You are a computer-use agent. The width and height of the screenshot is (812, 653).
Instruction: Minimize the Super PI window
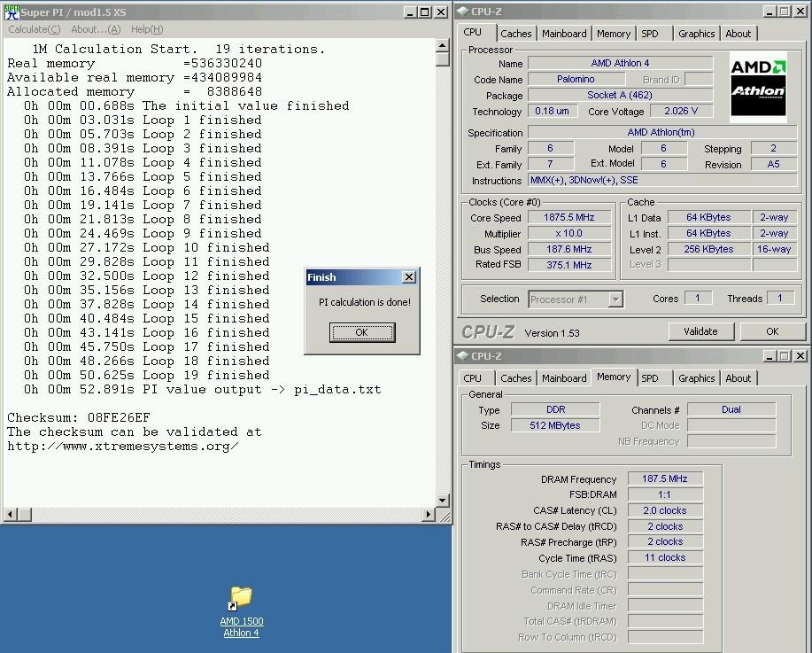point(410,12)
